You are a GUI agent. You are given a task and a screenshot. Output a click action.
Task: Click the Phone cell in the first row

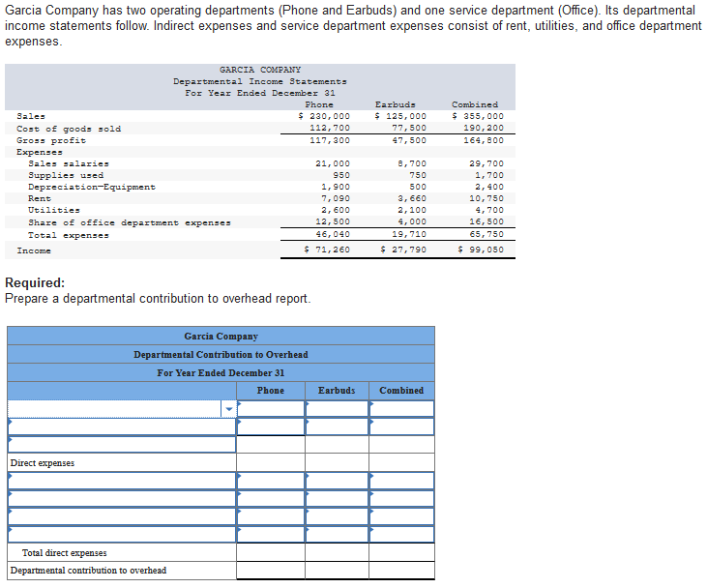point(271,409)
